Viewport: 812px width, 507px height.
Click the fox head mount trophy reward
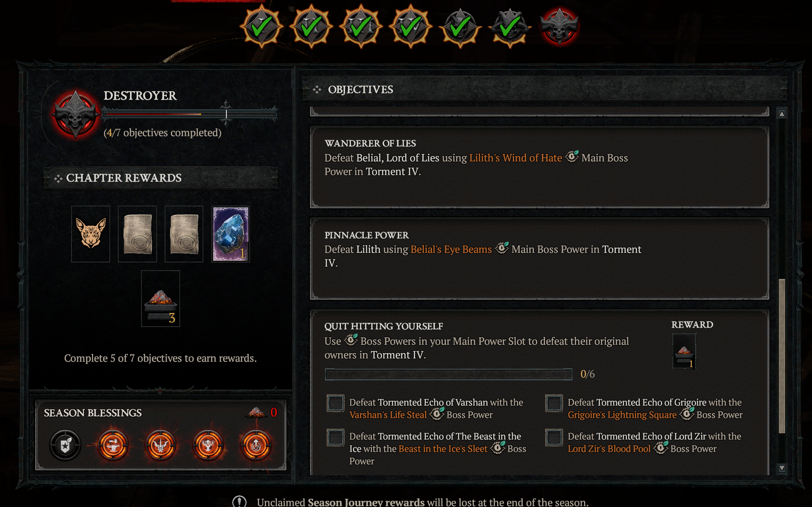[x=91, y=234]
